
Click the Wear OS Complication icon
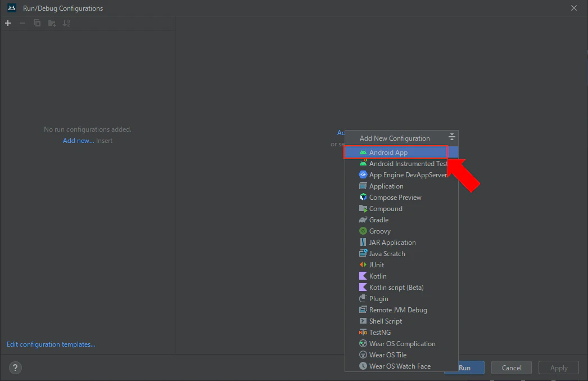point(363,343)
